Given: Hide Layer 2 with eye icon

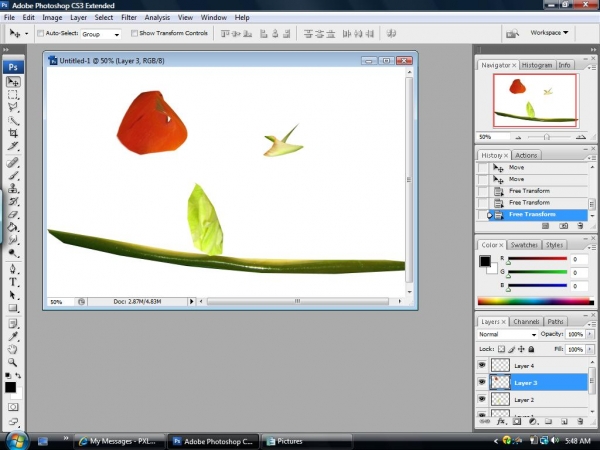Looking at the screenshot, I should (482, 399).
